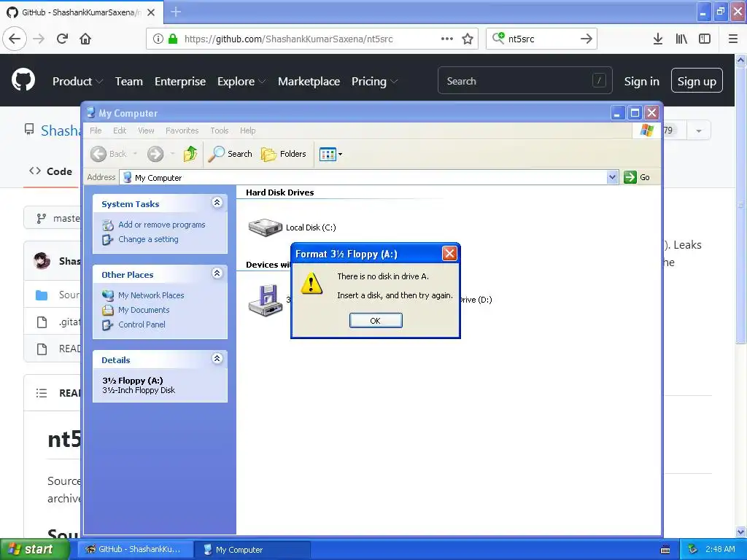Click the browser Back arrow

(15, 39)
